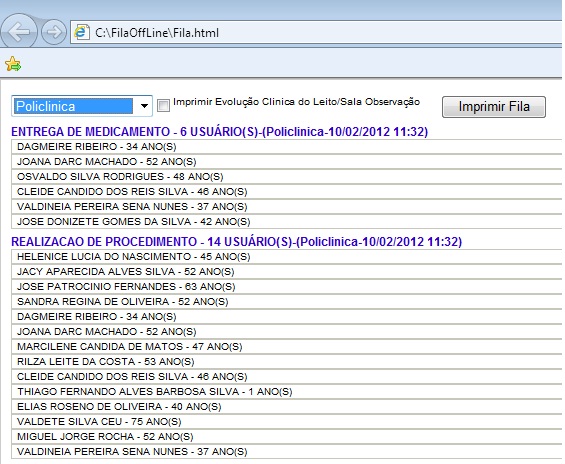Select the ENTREGA DE MEDICAMENTO section header
565x464 pixels.
[x=219, y=131]
